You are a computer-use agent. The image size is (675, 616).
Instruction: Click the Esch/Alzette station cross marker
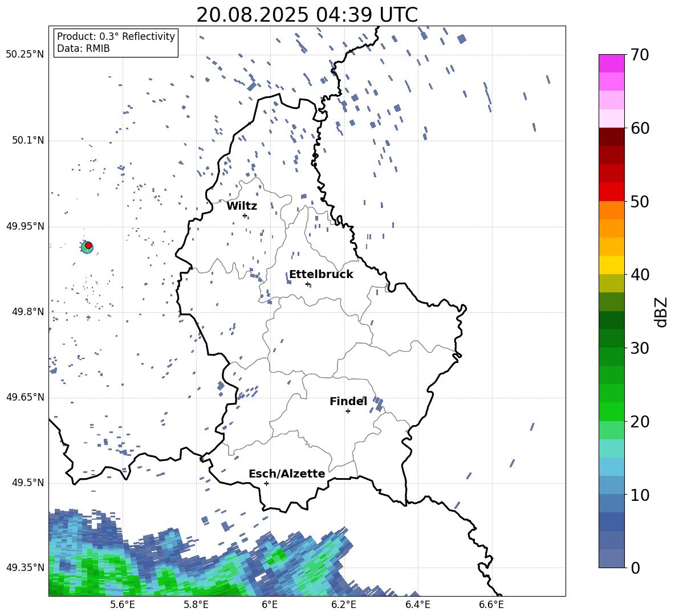[x=266, y=483]
